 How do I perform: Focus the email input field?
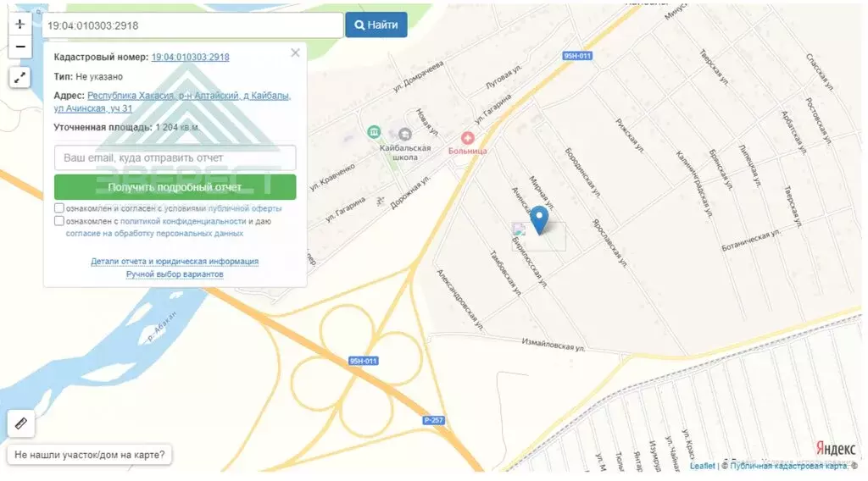[175, 158]
